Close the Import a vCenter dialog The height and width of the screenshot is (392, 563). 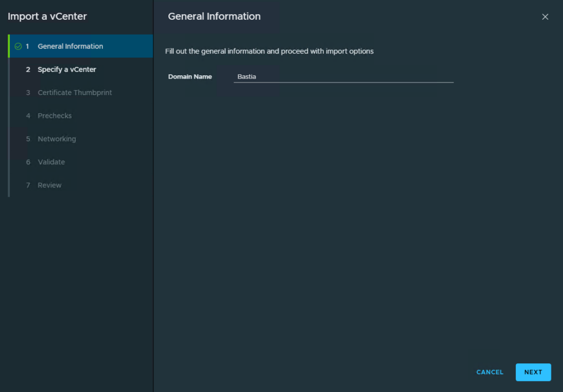pyautogui.click(x=545, y=17)
